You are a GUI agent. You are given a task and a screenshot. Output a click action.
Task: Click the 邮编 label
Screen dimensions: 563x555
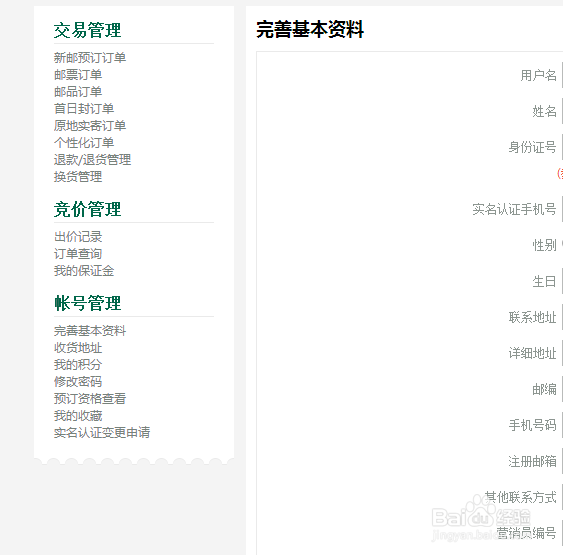[x=544, y=389]
